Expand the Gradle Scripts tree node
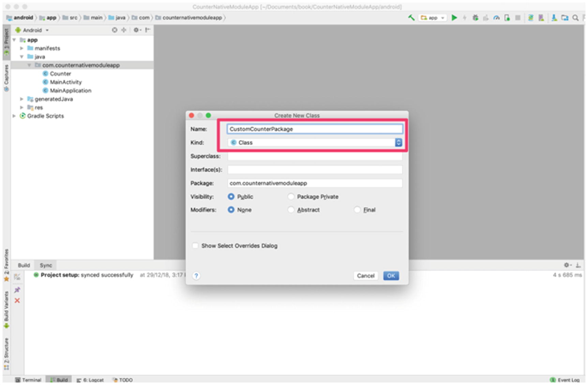Screen dimensions: 588x385 point(14,116)
